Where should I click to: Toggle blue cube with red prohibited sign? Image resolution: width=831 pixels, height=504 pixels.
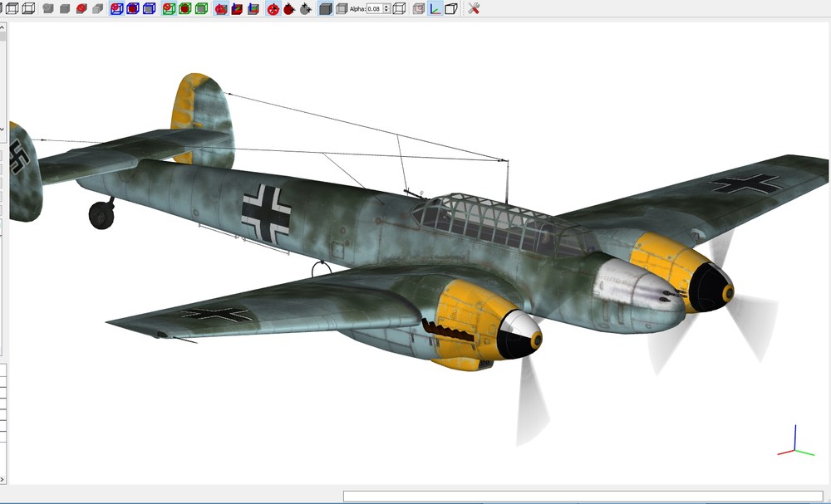pos(116,8)
